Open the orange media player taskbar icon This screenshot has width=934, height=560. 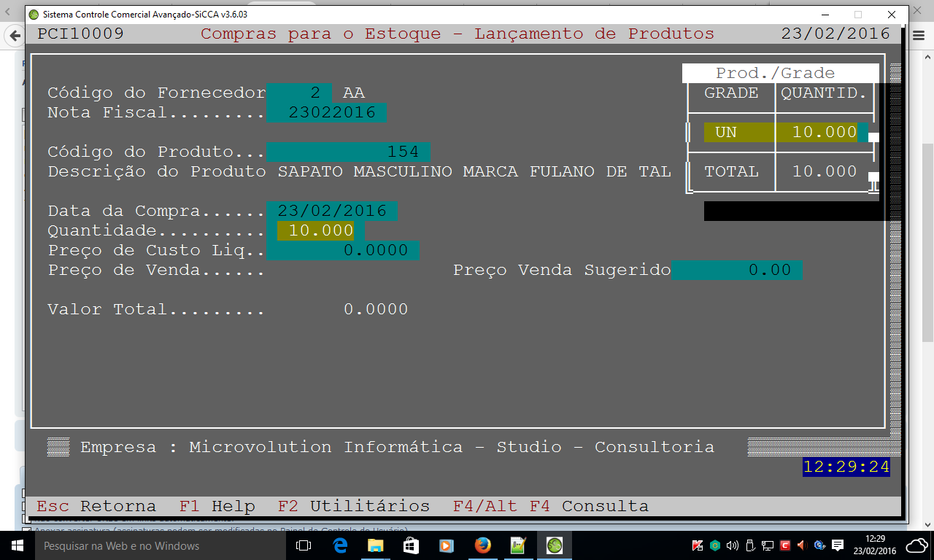coord(446,545)
